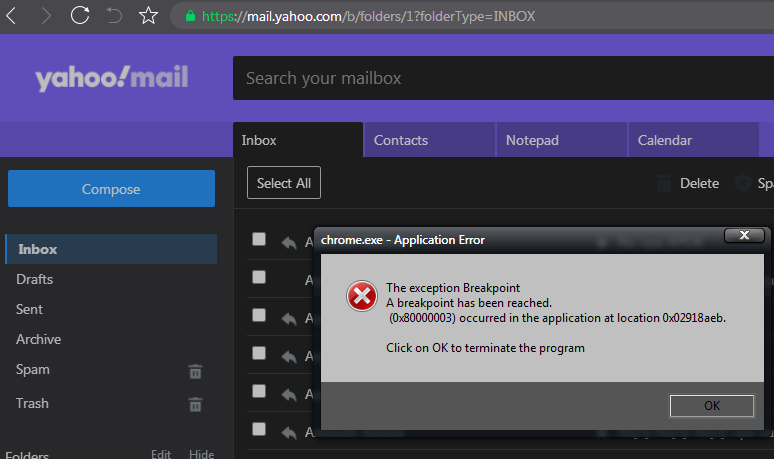Viewport: 774px width, 459px height.
Task: Open the Inbox folder in sidebar
Action: tap(111, 249)
